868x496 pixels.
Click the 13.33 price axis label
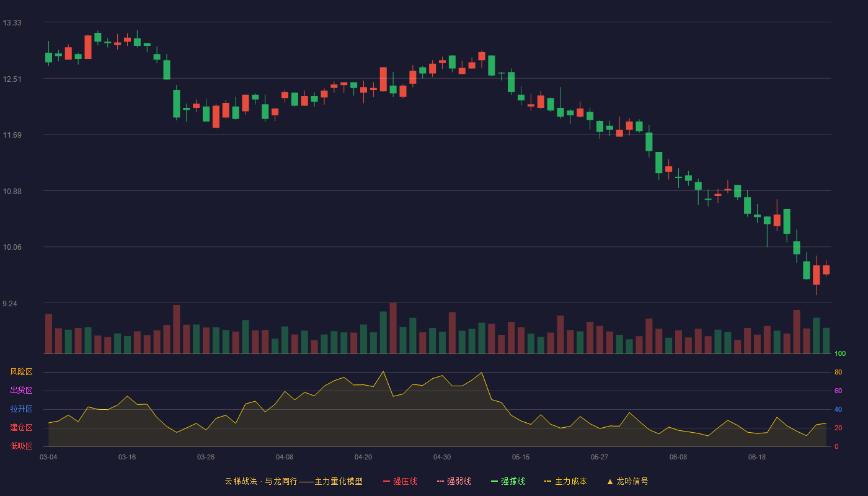point(12,23)
